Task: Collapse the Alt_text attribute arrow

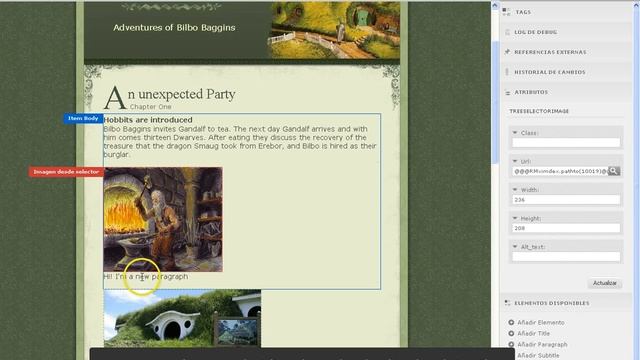Action: tap(515, 247)
